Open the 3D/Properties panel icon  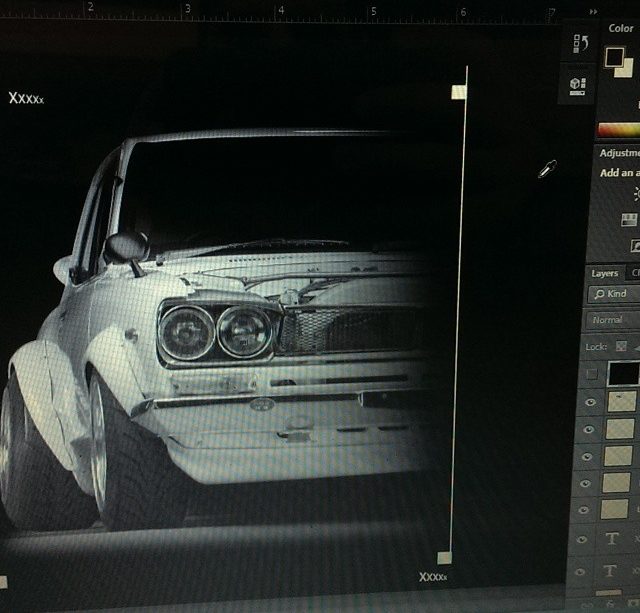click(579, 84)
